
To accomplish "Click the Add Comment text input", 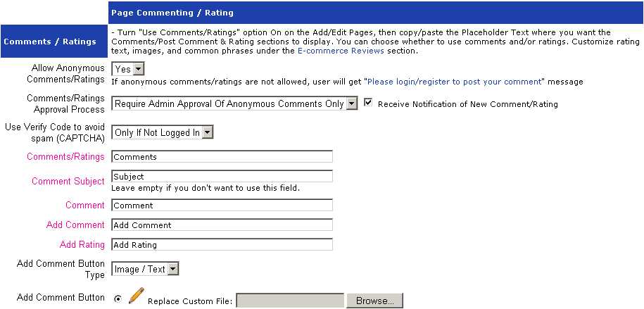I will 222,225.
